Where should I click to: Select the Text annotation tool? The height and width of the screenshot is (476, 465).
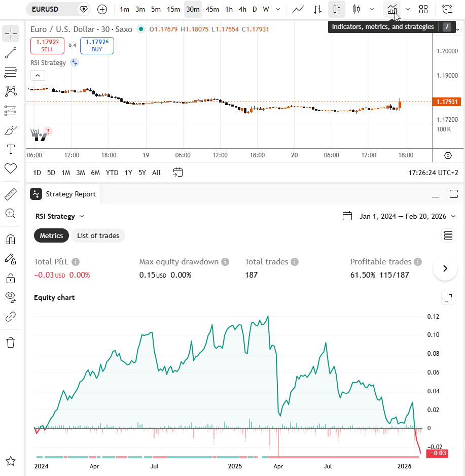11,149
